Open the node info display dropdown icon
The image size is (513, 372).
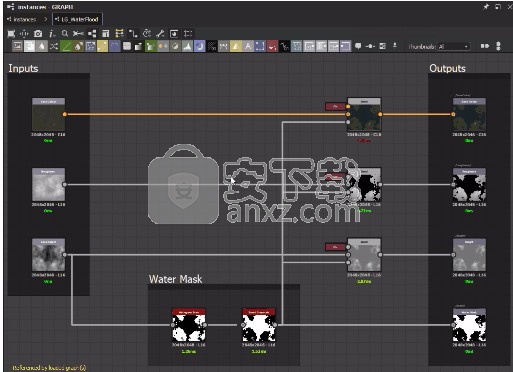point(52,34)
